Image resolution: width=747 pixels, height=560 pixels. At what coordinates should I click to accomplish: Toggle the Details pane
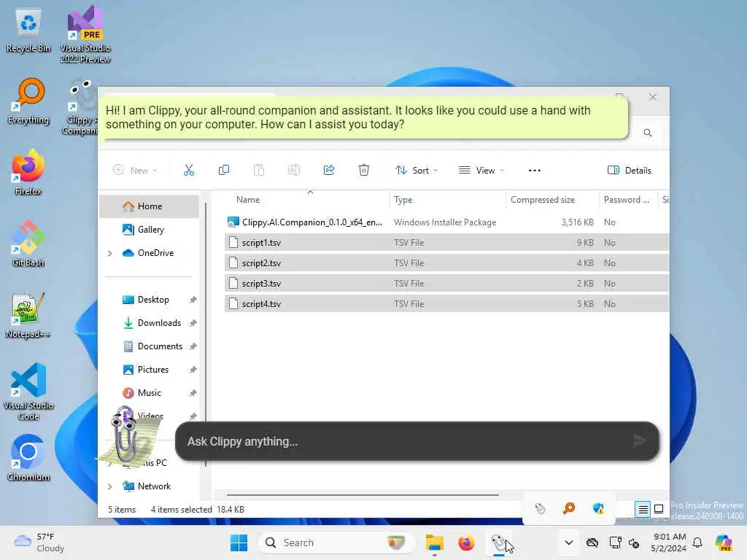[629, 170]
